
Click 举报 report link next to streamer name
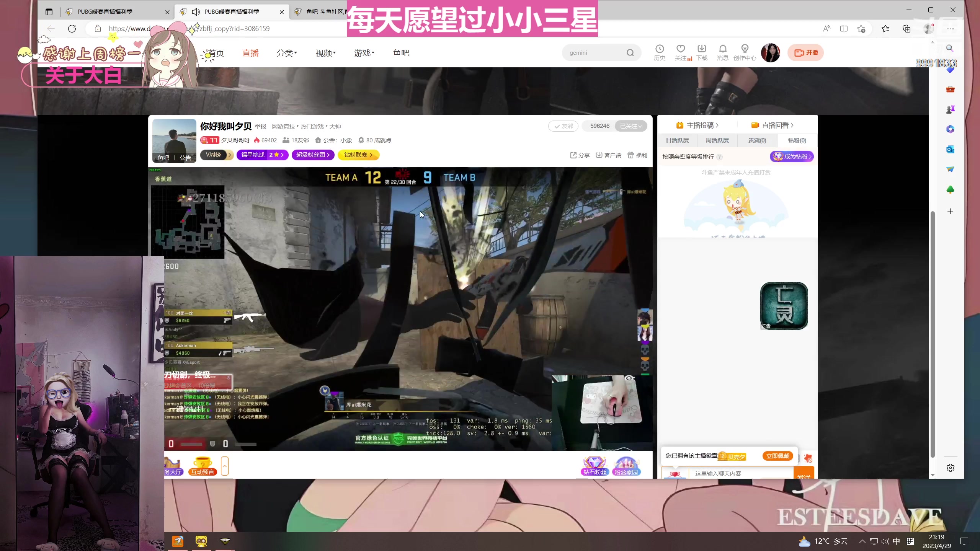coord(260,127)
